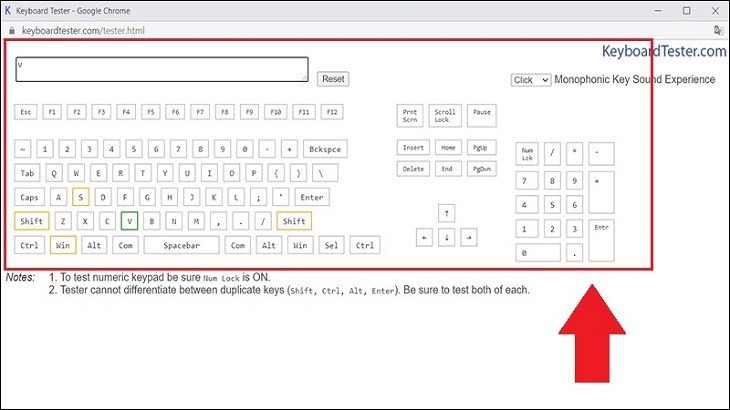Screen dimensions: 730x410
Task: Click the KeyboardTester.com logo link
Action: point(664,51)
